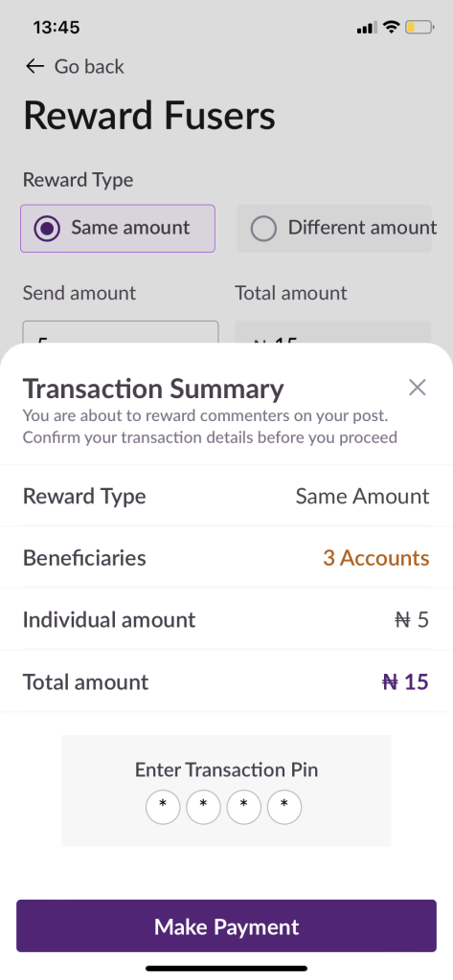453x980 pixels.
Task: Close the Transaction Summary sheet
Action: coord(418,388)
